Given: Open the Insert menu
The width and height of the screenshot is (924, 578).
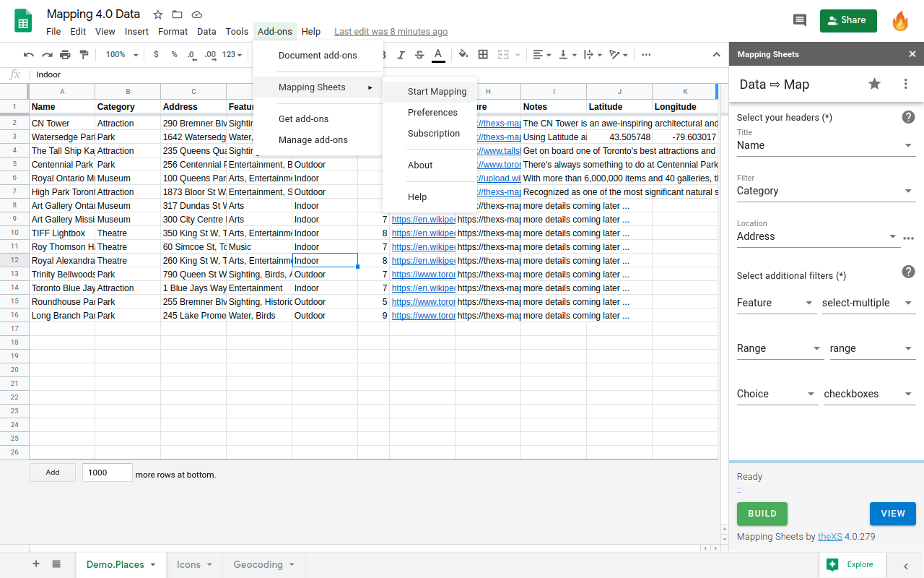Looking at the screenshot, I should click(136, 31).
